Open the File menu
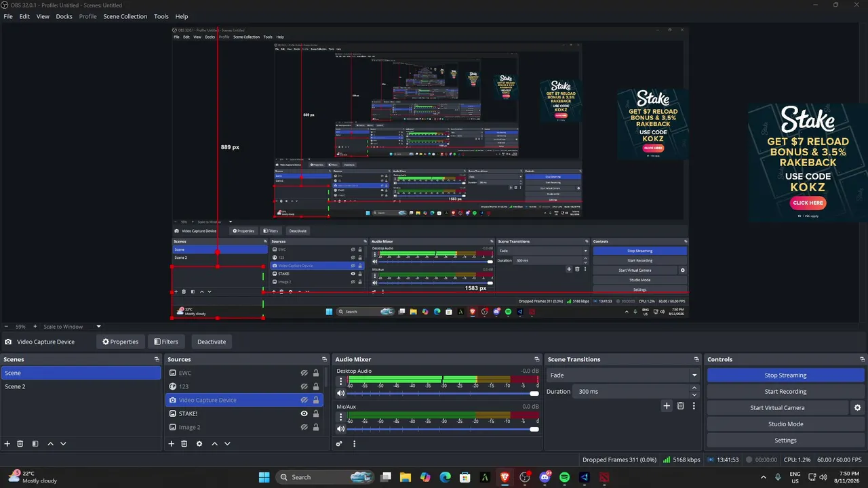 [8, 16]
